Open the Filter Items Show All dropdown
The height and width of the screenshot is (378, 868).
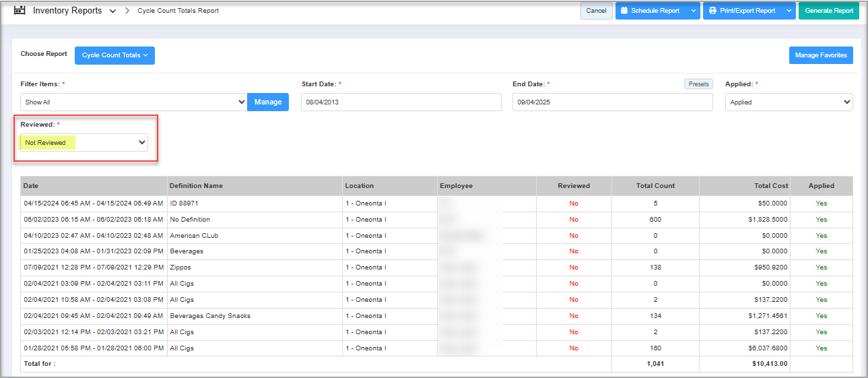point(133,102)
